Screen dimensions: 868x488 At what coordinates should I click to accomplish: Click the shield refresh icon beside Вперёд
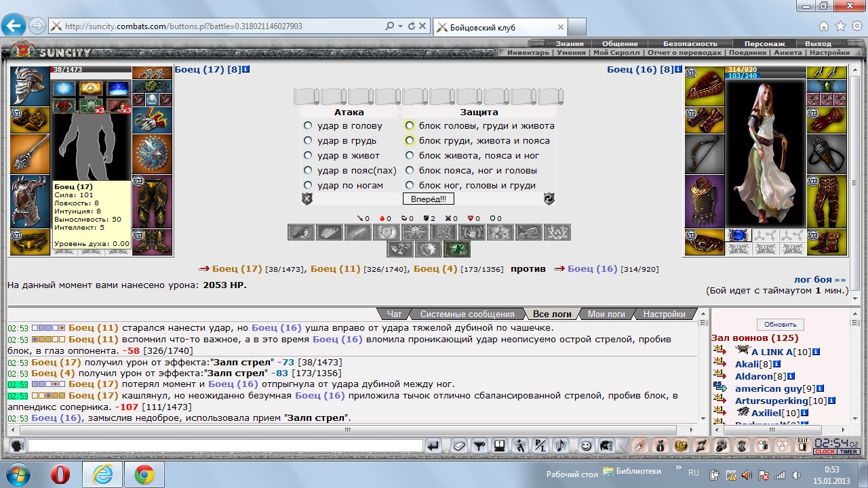[549, 199]
